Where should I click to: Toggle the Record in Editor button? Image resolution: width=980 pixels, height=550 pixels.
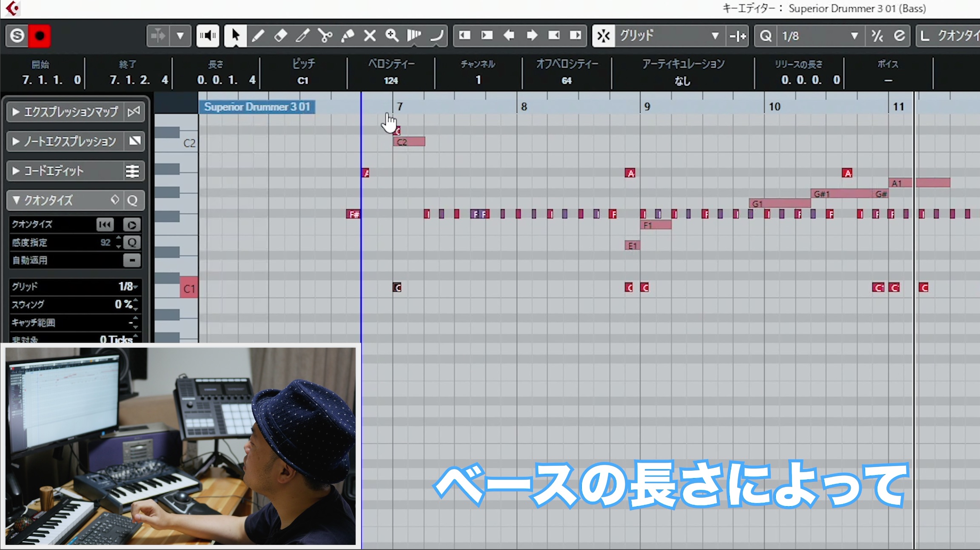point(40,36)
